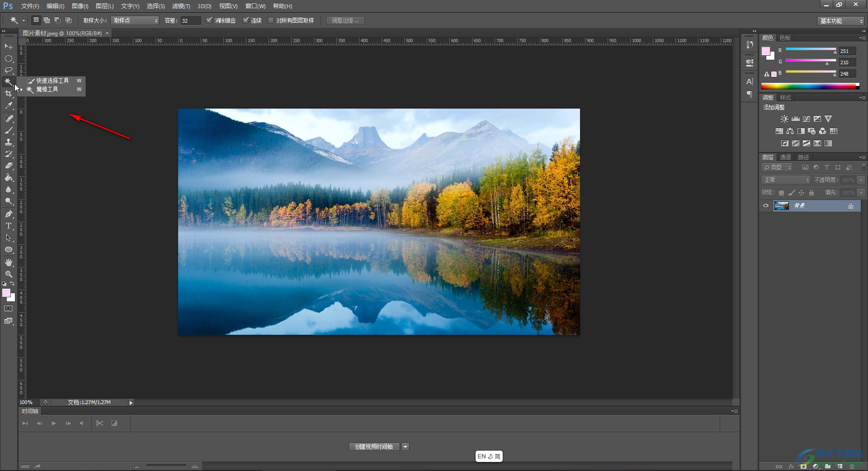Open 文件(F) menu
The height and width of the screenshot is (471, 868).
[x=30, y=6]
